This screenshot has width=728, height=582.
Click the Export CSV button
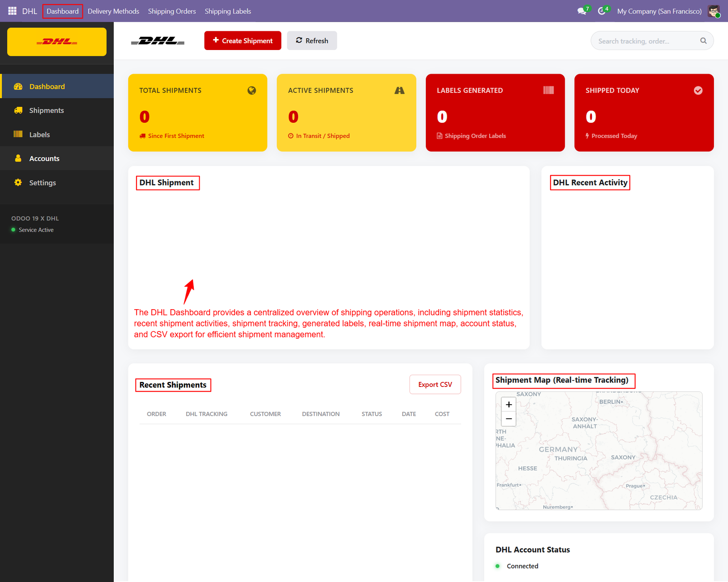pyautogui.click(x=435, y=384)
